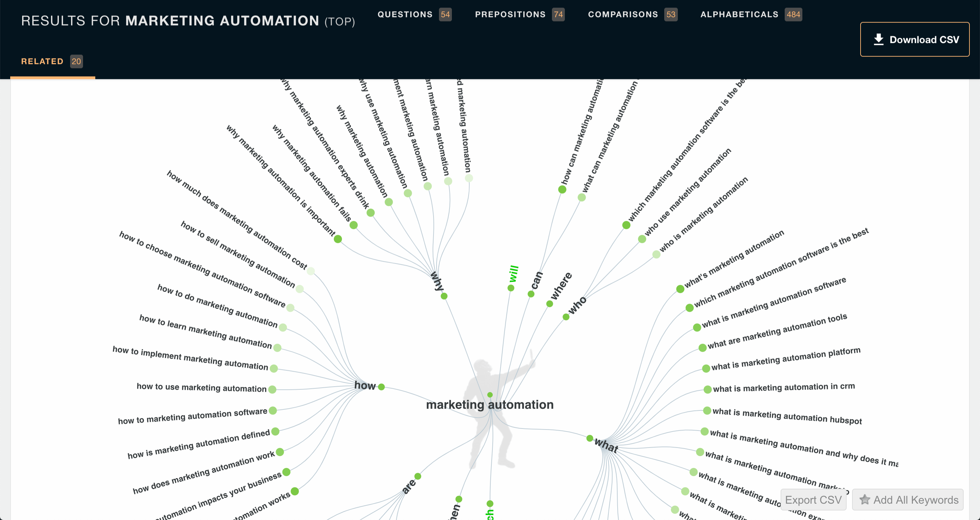Image resolution: width=980 pixels, height=520 pixels.
Task: Click 'how to use marketing automation'
Action: click(x=202, y=387)
